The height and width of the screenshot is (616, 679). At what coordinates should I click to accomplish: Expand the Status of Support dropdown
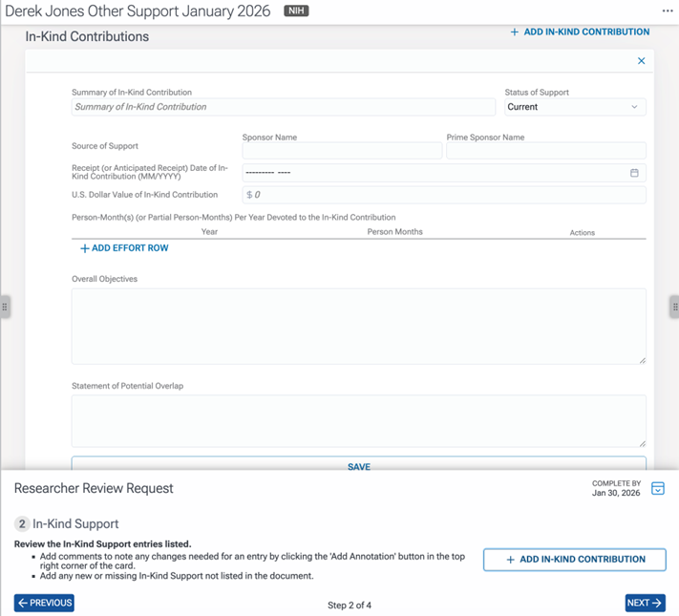click(574, 107)
